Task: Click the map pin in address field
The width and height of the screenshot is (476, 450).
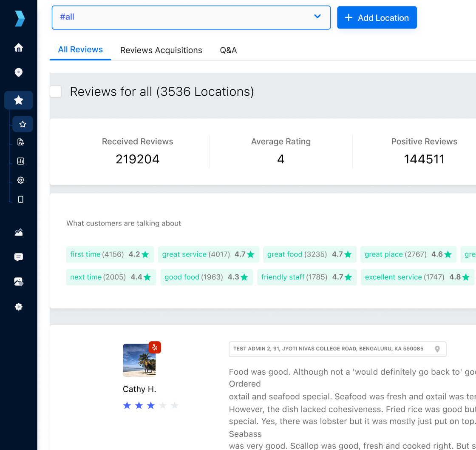Action: [x=437, y=349]
